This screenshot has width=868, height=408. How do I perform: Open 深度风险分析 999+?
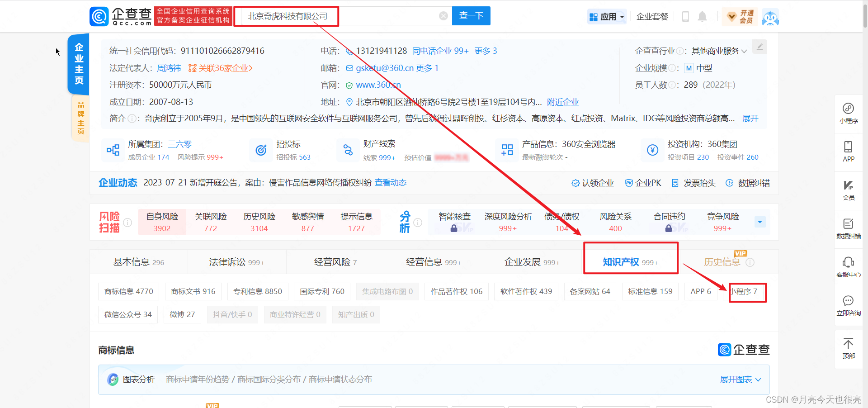(x=508, y=222)
